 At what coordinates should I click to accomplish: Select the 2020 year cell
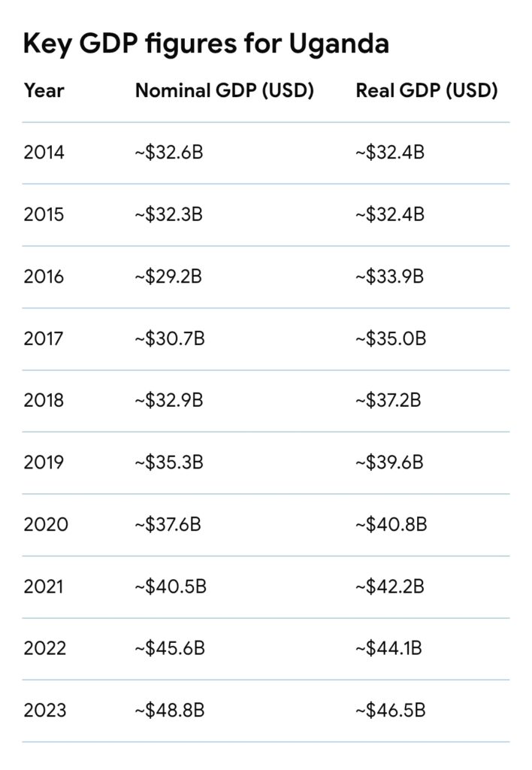(46, 524)
